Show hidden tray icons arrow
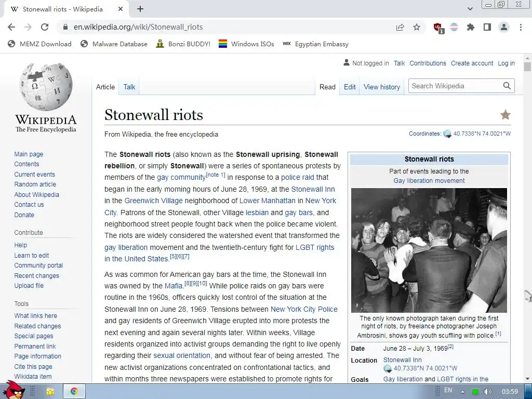 [x=463, y=392]
